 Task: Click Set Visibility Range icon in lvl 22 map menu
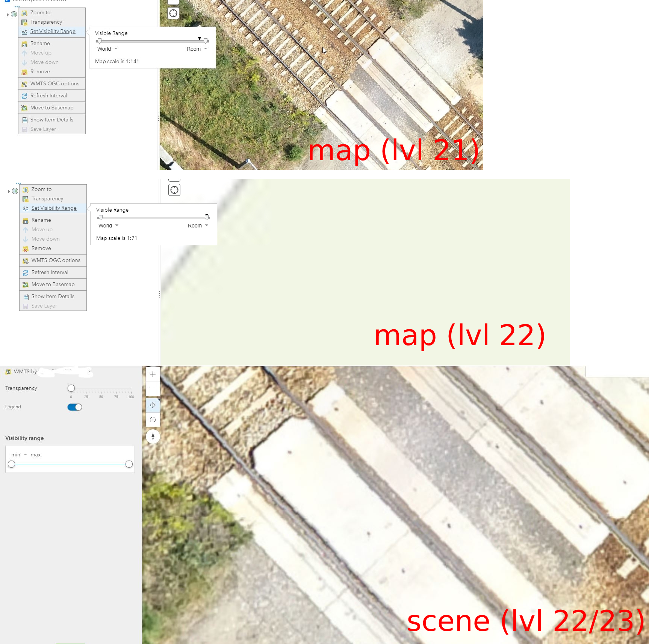[26, 209]
